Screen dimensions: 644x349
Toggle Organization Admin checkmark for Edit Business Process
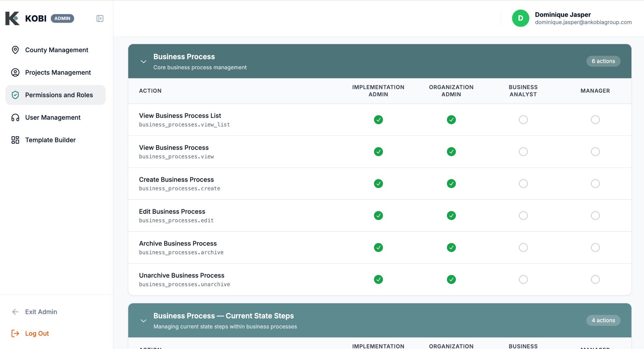pyautogui.click(x=451, y=215)
